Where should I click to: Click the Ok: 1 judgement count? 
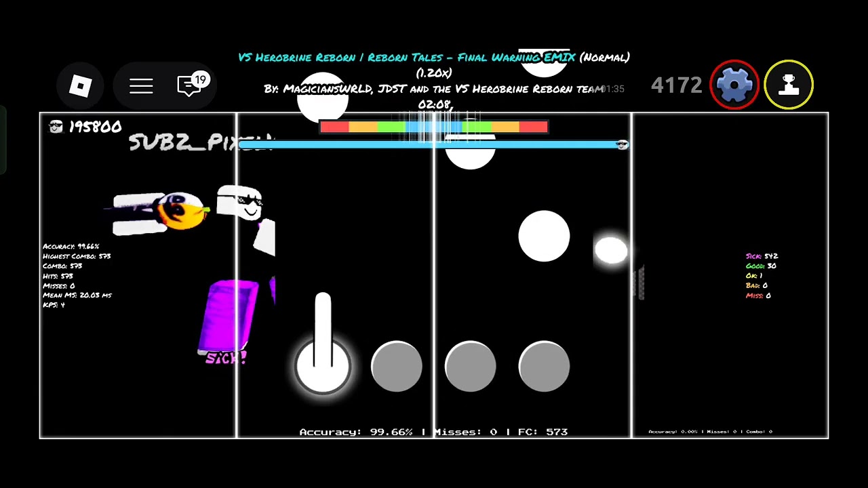click(x=754, y=276)
